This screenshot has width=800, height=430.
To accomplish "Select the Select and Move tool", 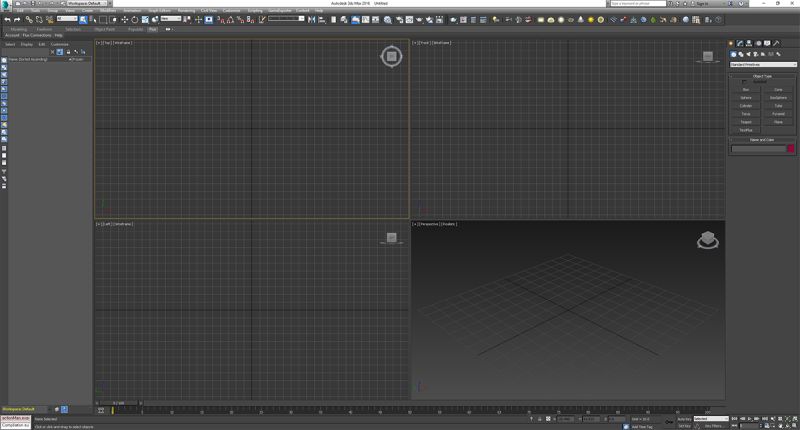I will pos(124,20).
